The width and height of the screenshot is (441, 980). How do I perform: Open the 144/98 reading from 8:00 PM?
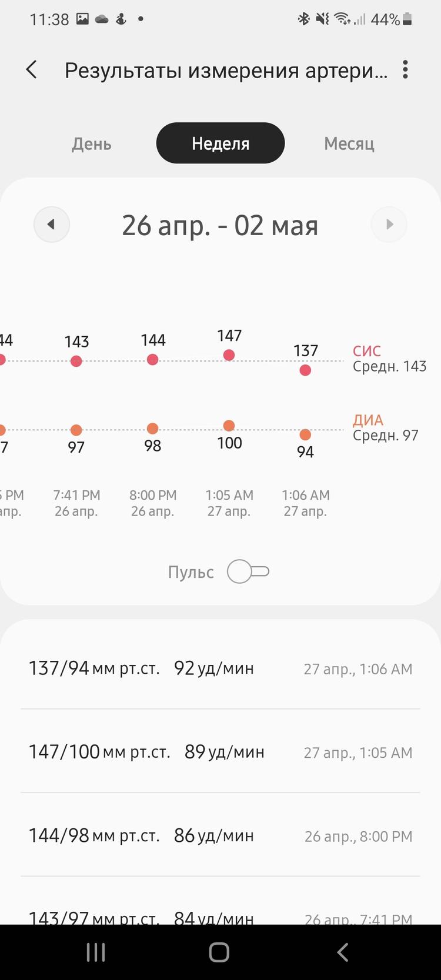pyautogui.click(x=220, y=835)
